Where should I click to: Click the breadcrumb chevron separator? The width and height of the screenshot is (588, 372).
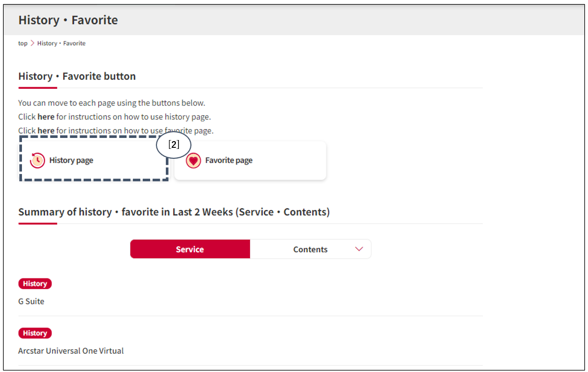tap(32, 43)
